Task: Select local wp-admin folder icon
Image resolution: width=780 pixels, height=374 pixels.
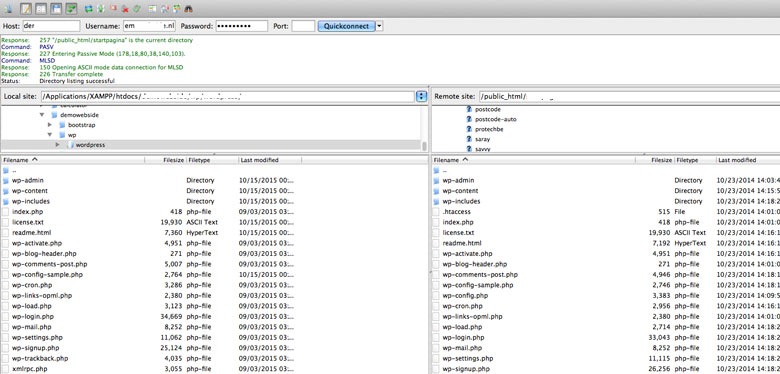Action: [5, 181]
